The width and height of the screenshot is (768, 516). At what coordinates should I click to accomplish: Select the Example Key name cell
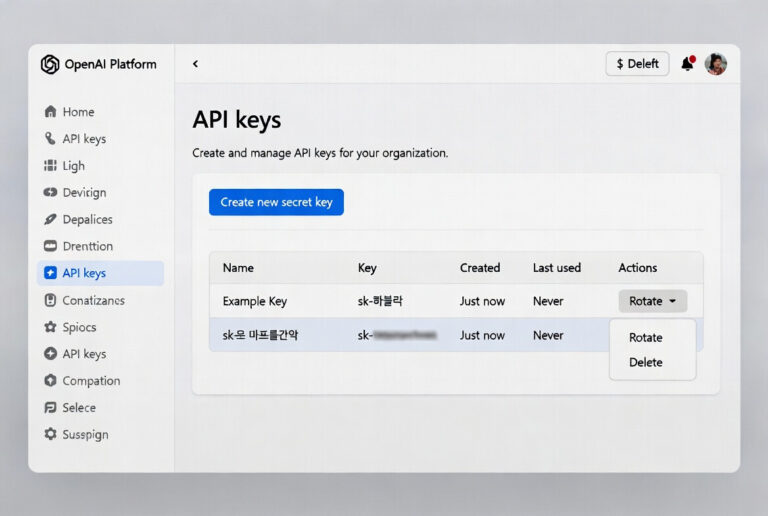coord(255,301)
